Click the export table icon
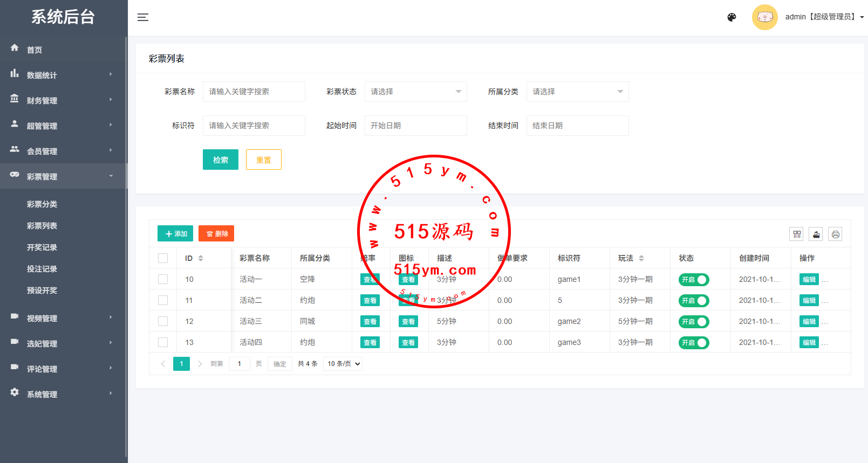868x463 pixels. (816, 234)
